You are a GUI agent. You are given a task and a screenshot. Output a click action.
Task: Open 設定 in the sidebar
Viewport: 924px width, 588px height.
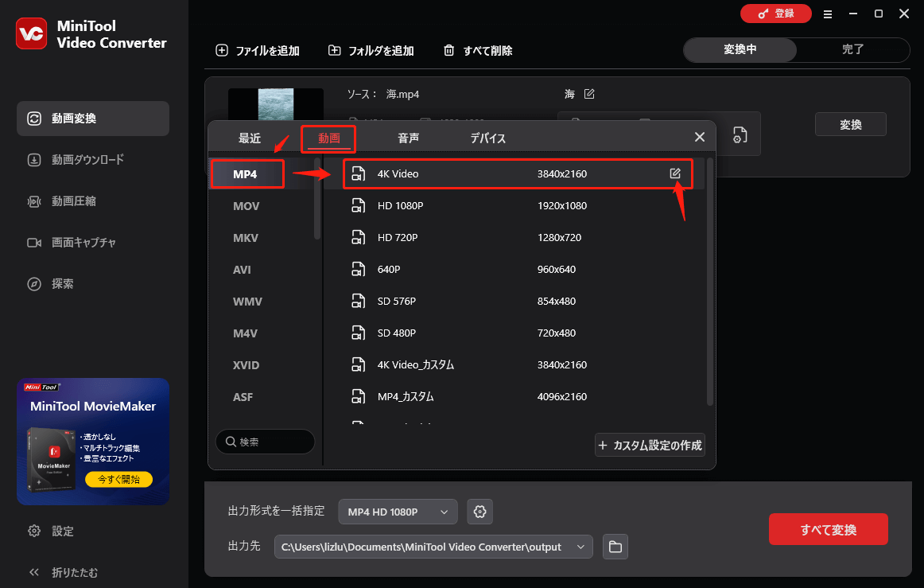51,531
